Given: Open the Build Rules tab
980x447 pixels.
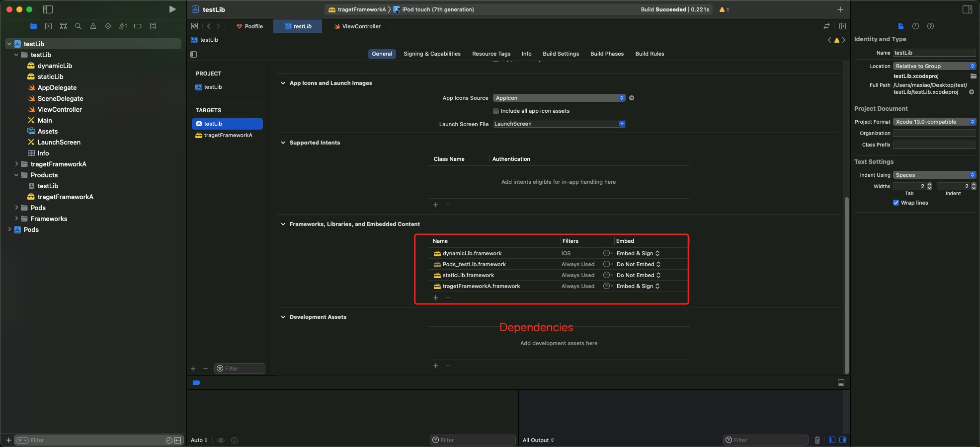Looking at the screenshot, I should (650, 54).
